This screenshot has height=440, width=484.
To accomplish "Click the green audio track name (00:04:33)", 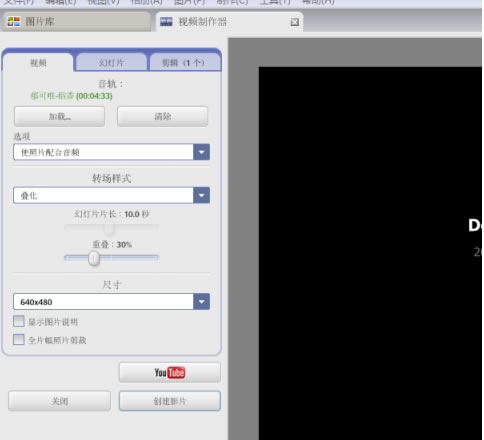I will 71,96.
